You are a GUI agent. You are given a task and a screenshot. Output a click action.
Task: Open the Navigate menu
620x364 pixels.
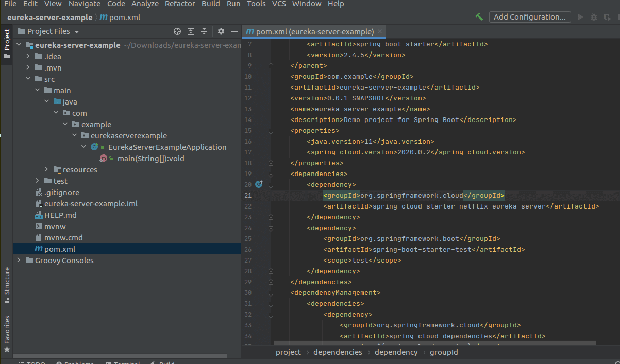[85, 4]
